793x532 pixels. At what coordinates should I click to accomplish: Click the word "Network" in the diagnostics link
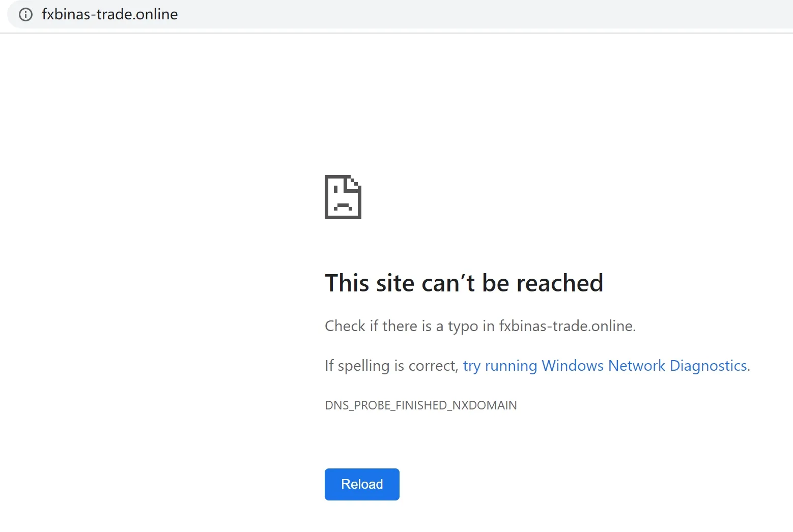pos(637,366)
